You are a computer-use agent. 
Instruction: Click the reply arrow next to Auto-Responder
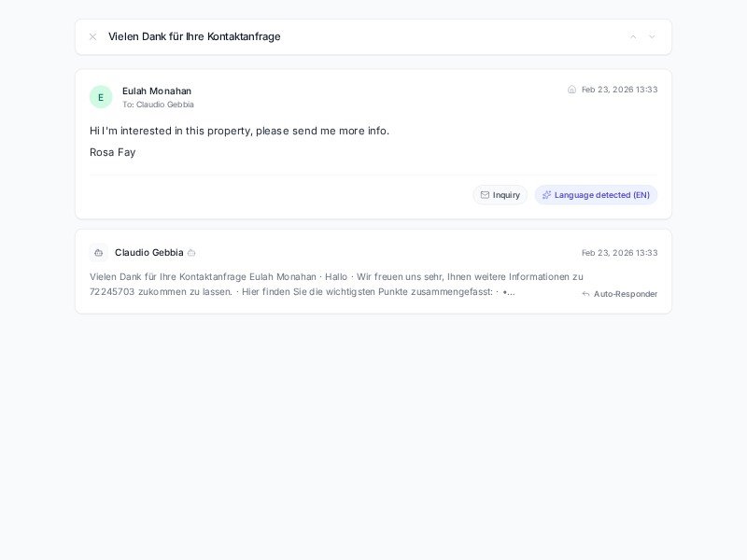[x=585, y=294]
